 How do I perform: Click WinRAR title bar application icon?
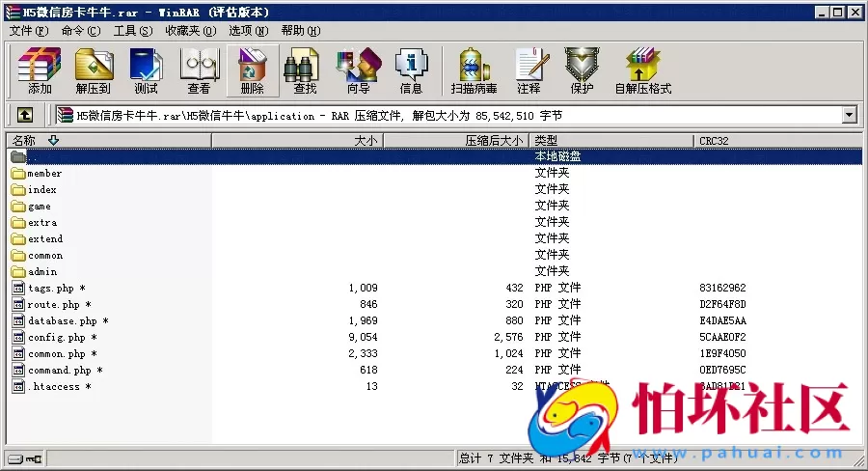[x=13, y=13]
